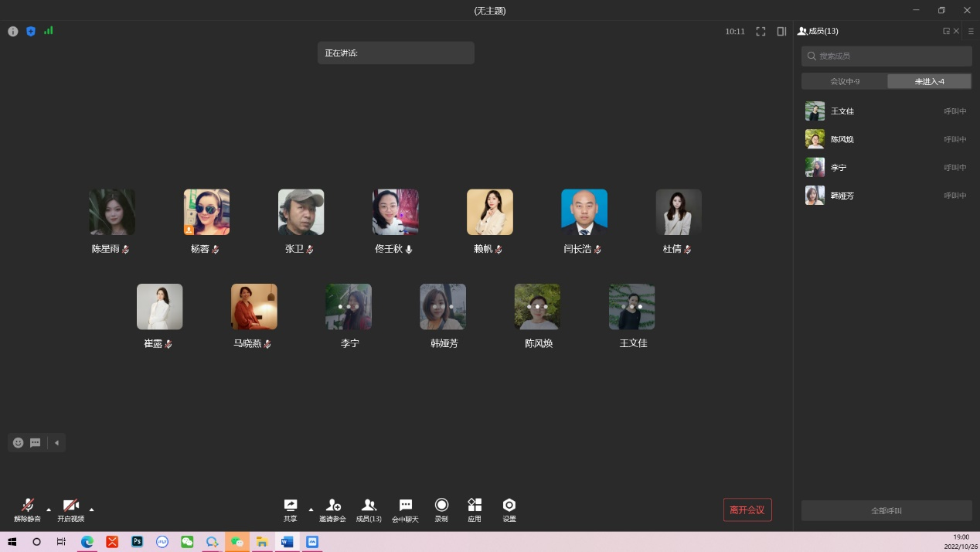Select the 未进入·4 tab

click(x=929, y=81)
